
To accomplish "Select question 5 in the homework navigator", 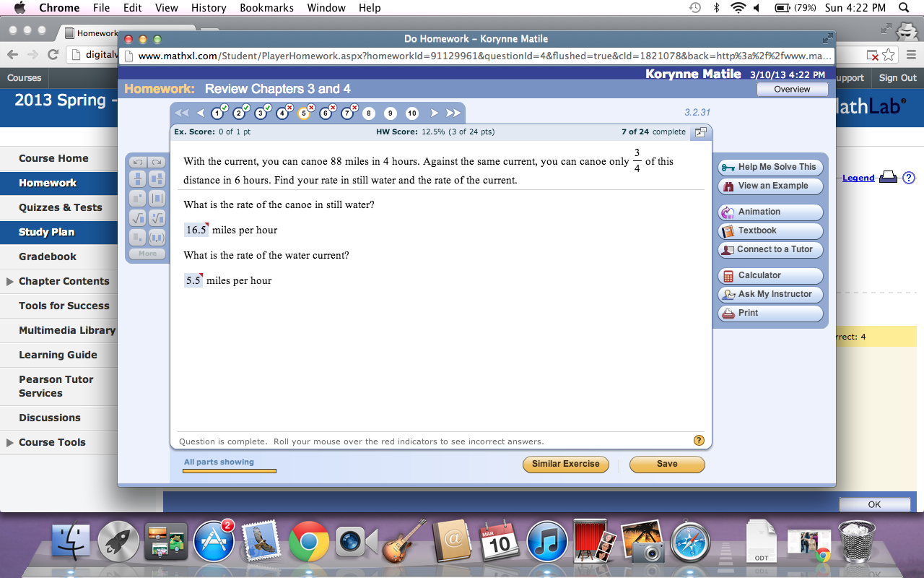I will coord(304,113).
